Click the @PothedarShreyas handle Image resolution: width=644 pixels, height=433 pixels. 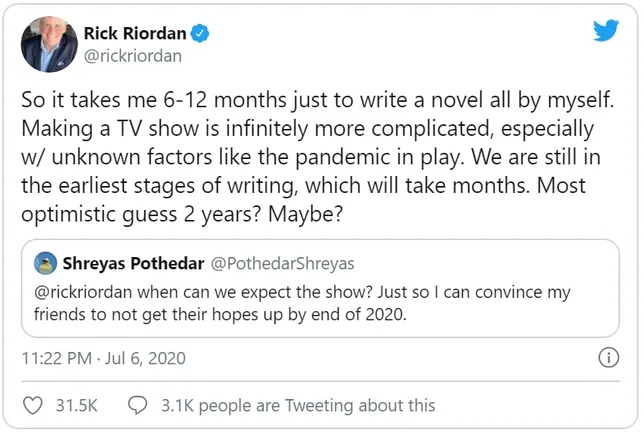(282, 263)
